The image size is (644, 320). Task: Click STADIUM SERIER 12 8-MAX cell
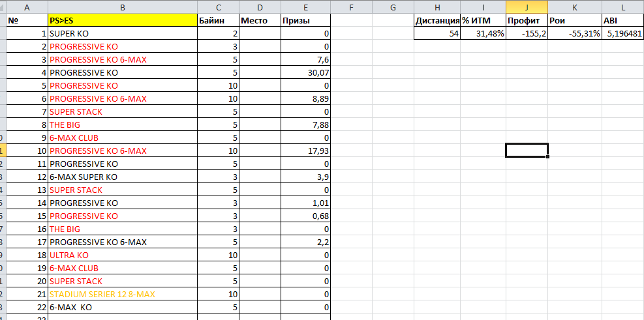[x=123, y=294]
